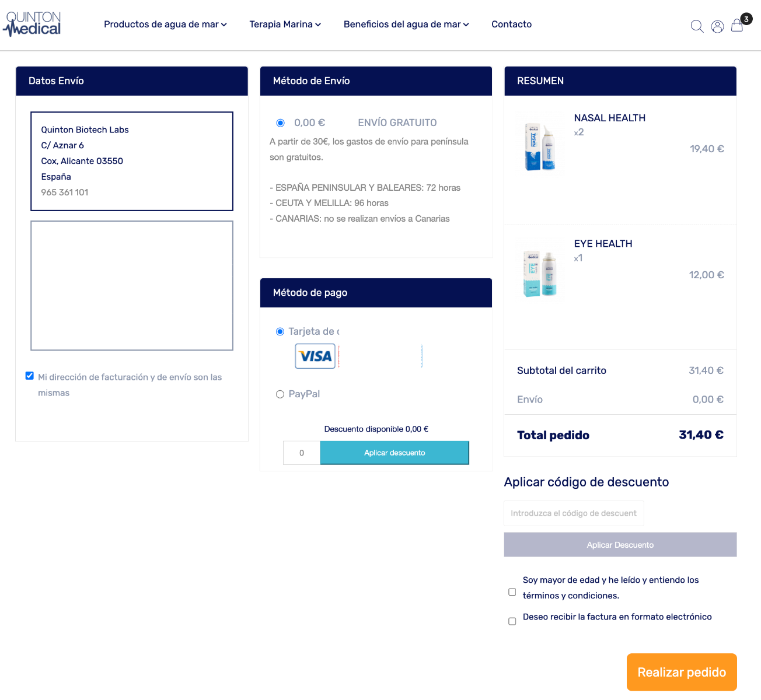Screen dimensions: 761x700
Task: Accept the terms and conditions checkbox
Action: pos(512,592)
